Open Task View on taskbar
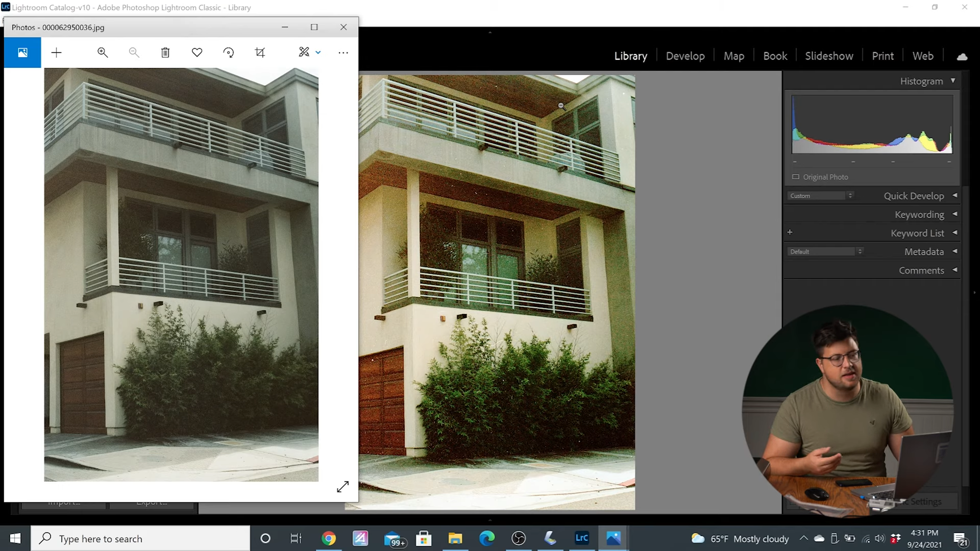Screen dimensions: 980x551 click(296, 538)
